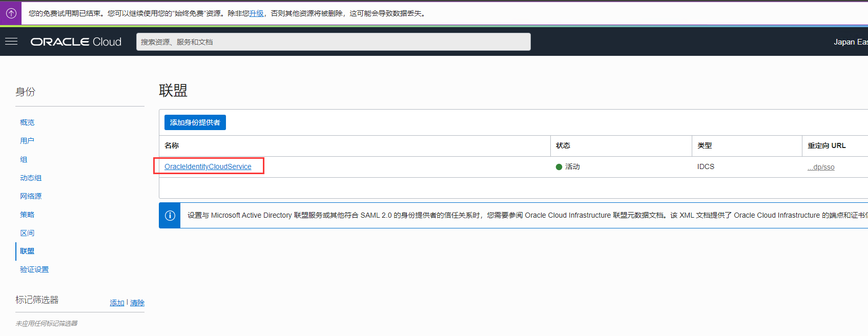
Task: Open the hamburger navigation menu
Action: point(11,41)
